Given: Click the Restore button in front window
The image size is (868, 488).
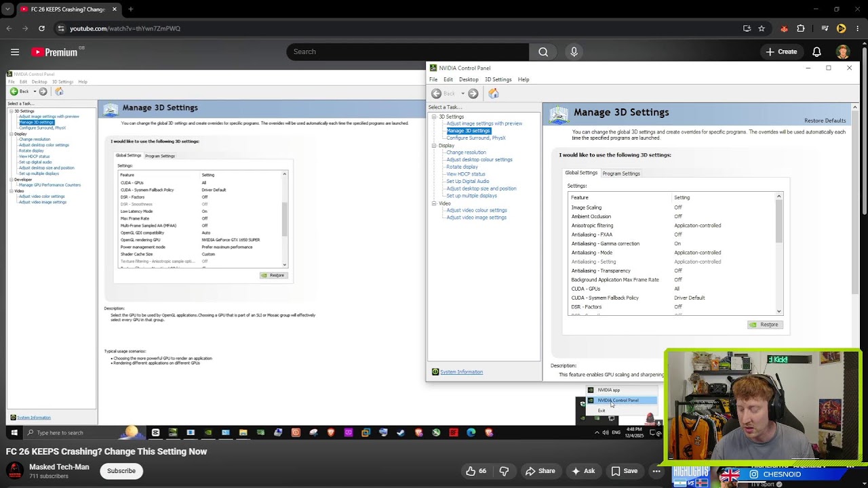Looking at the screenshot, I should [764, 325].
